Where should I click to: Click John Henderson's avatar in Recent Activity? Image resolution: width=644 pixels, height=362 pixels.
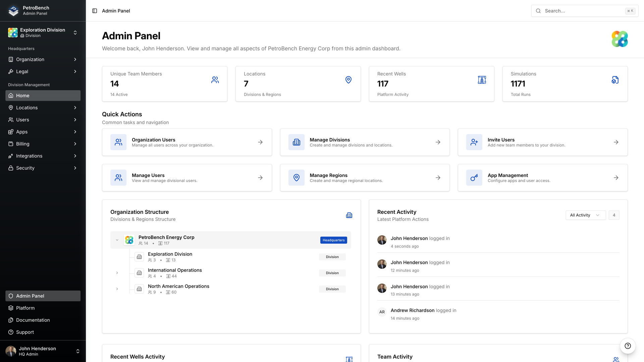pyautogui.click(x=382, y=240)
